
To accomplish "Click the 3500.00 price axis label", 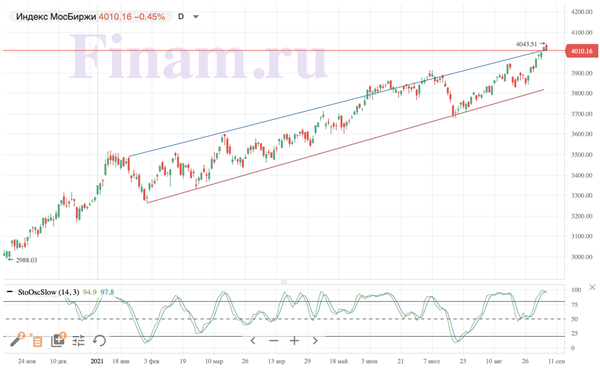I will tap(582, 155).
